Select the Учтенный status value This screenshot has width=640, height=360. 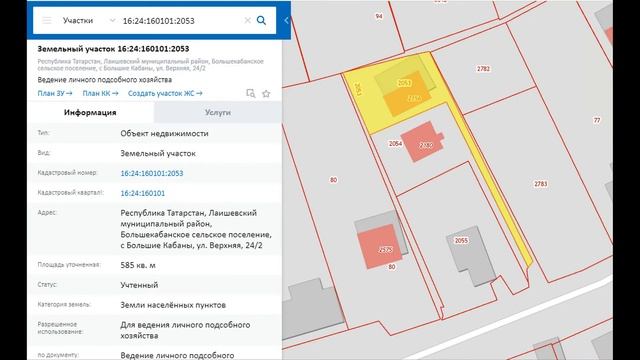[139, 285]
